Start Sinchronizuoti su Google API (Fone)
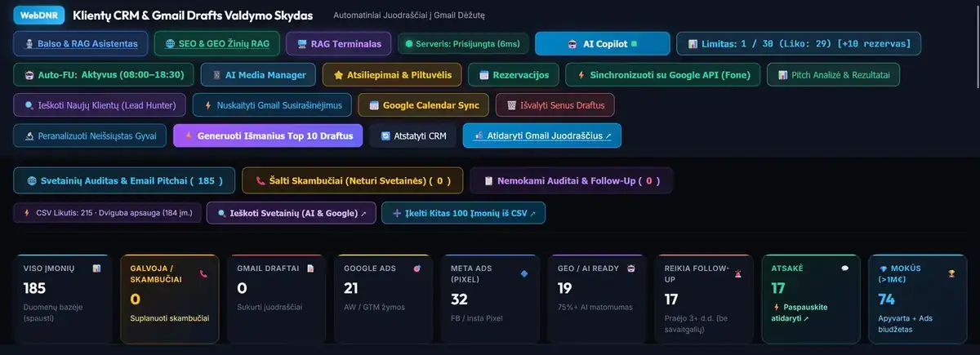The height and width of the screenshot is (355, 980). pos(662,75)
